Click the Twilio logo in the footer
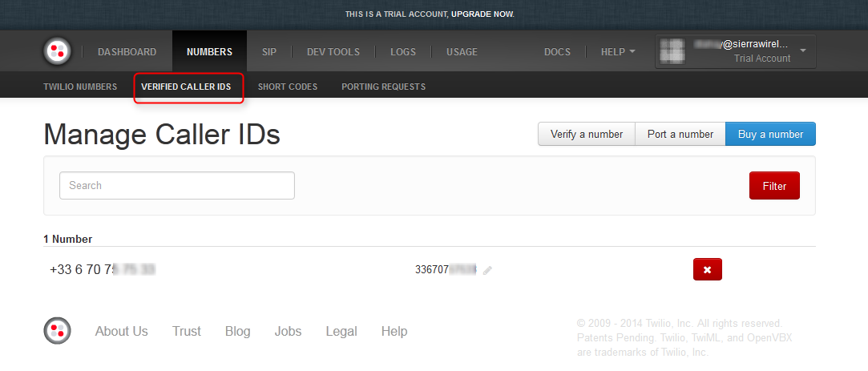Image resolution: width=868 pixels, height=371 pixels. (x=57, y=331)
